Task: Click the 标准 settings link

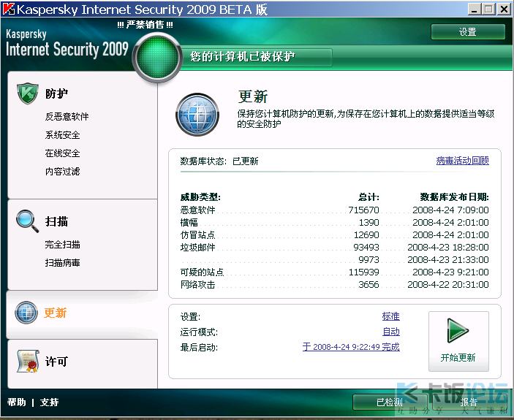Action: click(x=390, y=316)
